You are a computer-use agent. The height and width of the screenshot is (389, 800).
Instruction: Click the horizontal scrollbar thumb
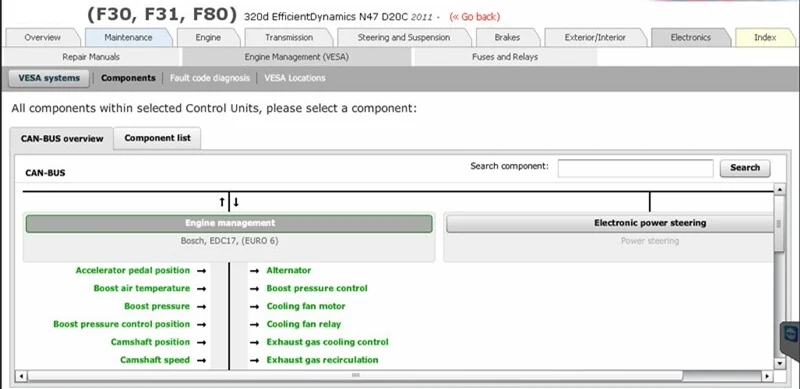point(355,376)
